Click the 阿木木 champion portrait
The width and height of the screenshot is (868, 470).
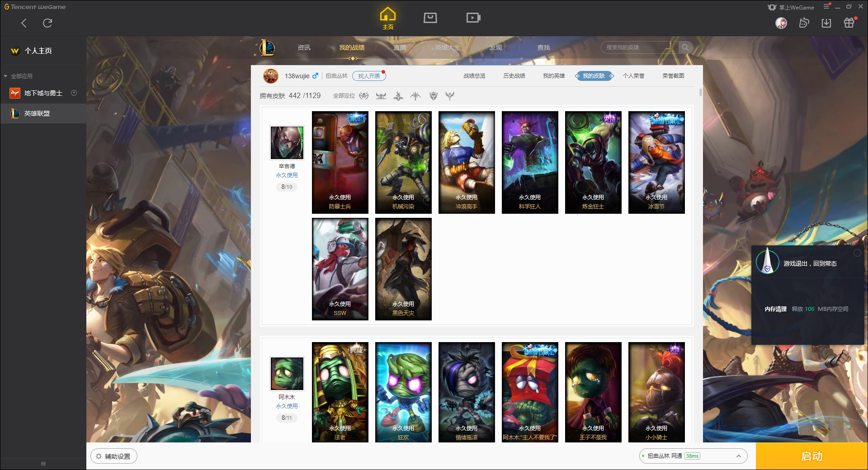pyautogui.click(x=287, y=374)
